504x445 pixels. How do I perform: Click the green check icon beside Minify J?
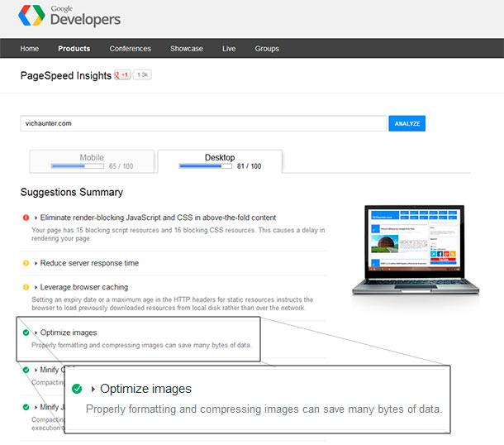click(26, 407)
